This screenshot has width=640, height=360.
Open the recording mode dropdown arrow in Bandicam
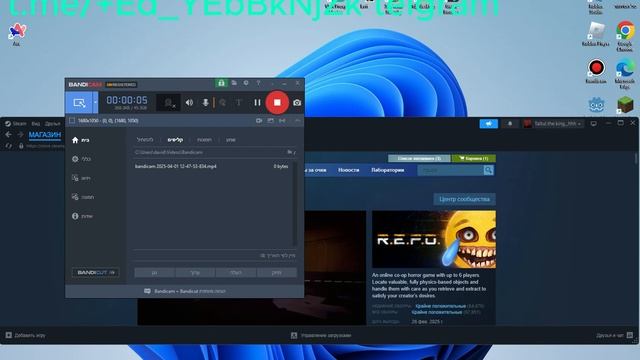pyautogui.click(x=96, y=102)
